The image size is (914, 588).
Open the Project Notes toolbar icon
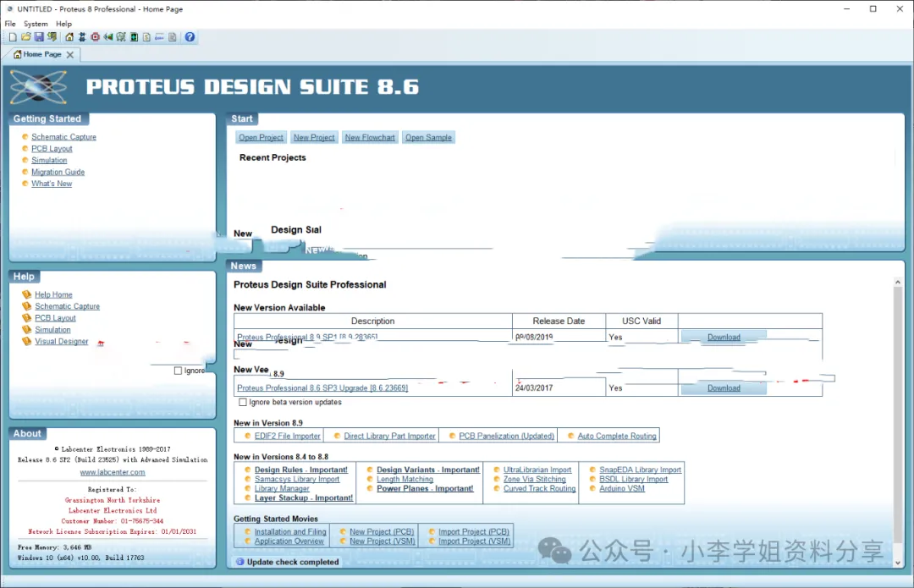[x=172, y=36]
